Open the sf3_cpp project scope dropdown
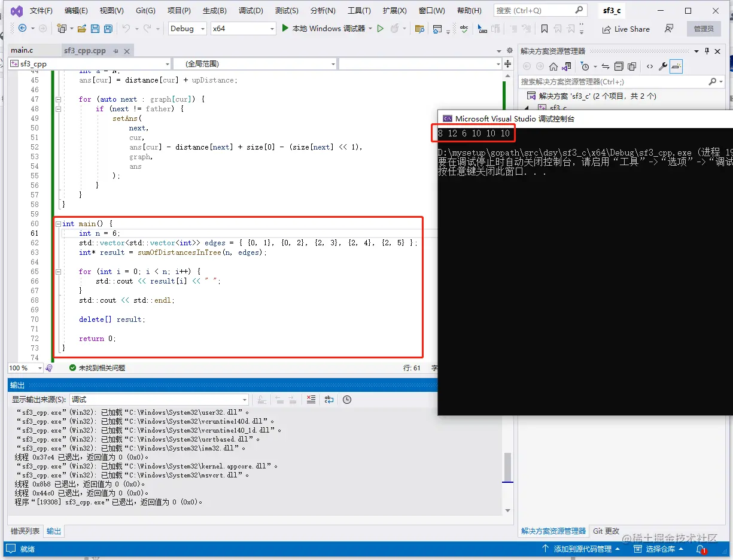This screenshot has height=560, width=733. 90,63
